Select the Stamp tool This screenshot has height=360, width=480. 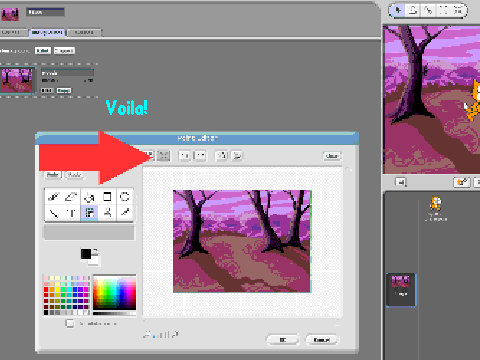click(107, 213)
